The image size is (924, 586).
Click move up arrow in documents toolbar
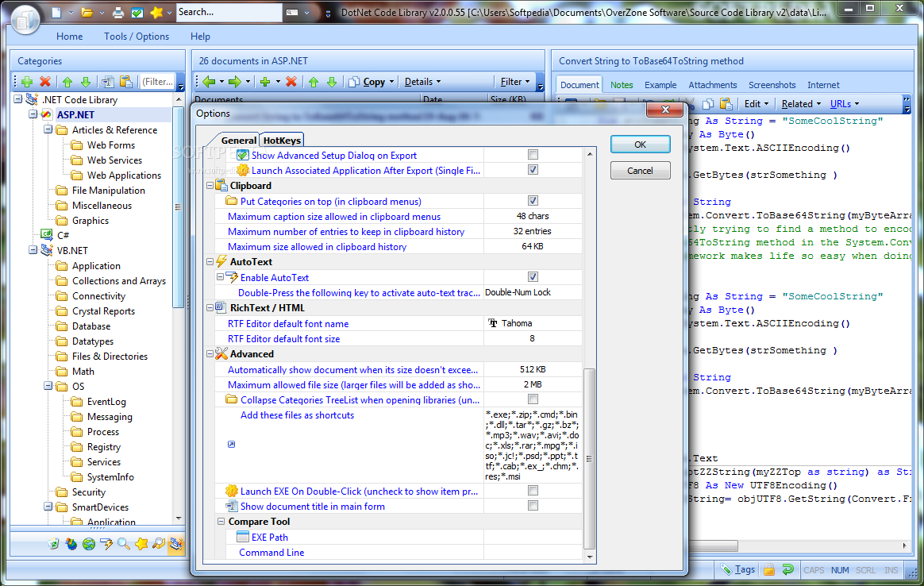tap(314, 81)
